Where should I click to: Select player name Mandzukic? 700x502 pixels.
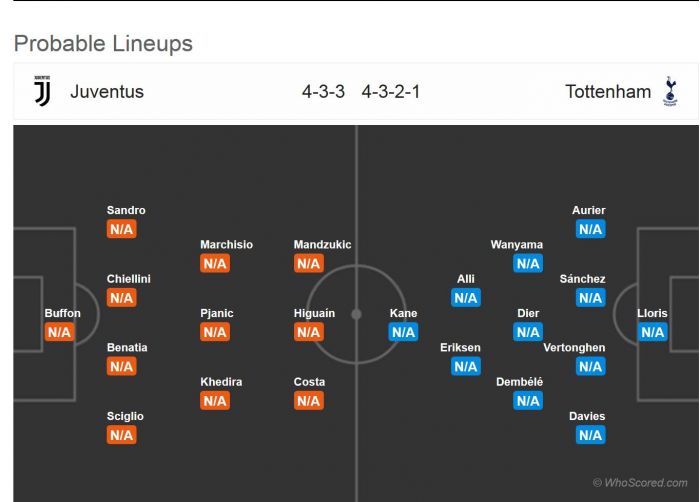click(x=322, y=245)
